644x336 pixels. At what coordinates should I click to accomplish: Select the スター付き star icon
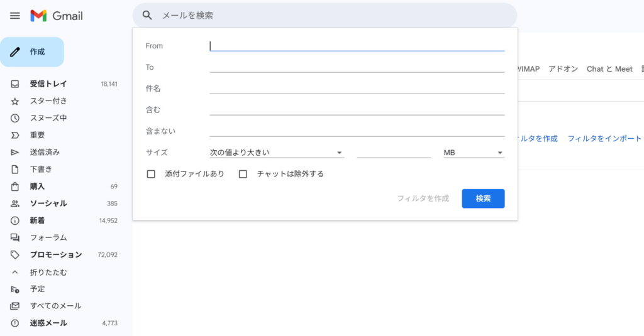pos(15,101)
